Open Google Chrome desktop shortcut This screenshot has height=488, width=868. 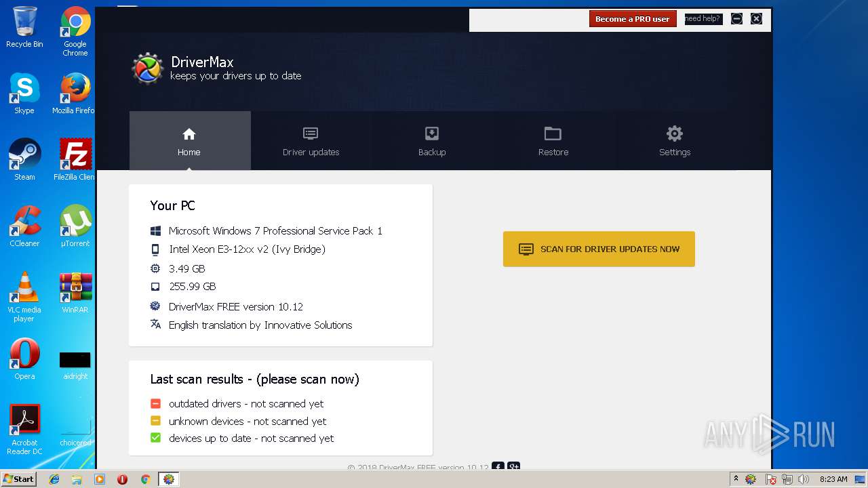pos(75,31)
